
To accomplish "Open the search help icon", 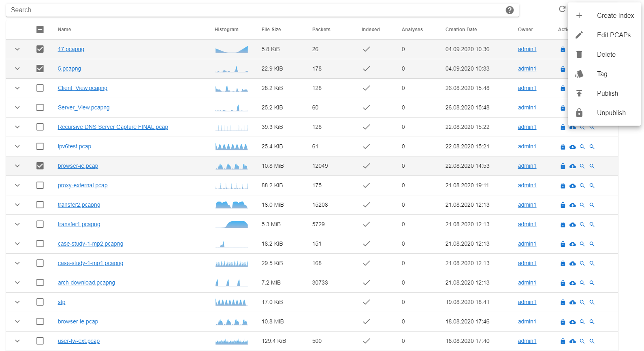I will [510, 10].
